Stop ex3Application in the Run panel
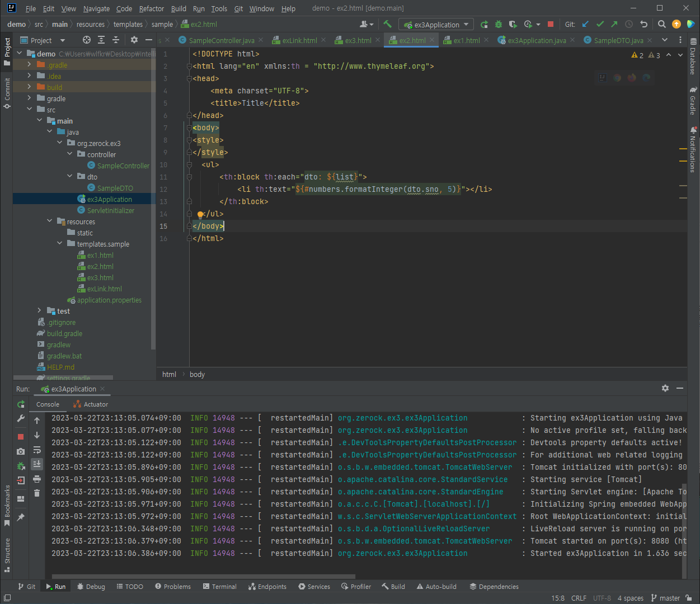700x604 pixels. tap(21, 437)
